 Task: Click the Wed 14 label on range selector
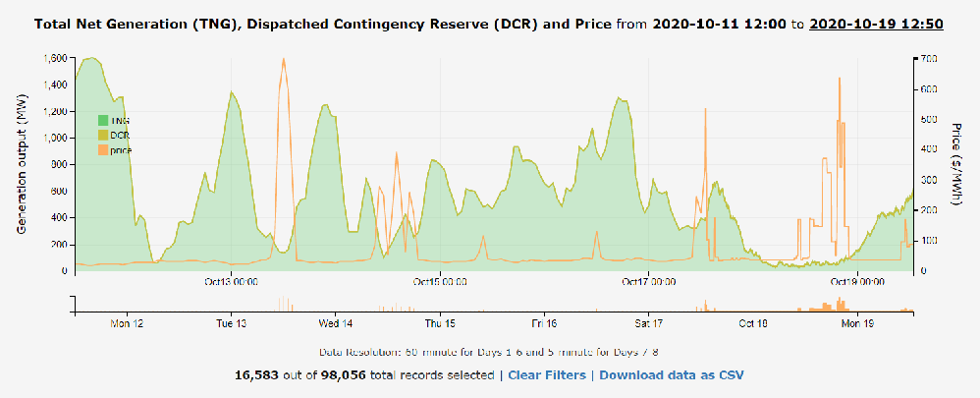click(335, 323)
